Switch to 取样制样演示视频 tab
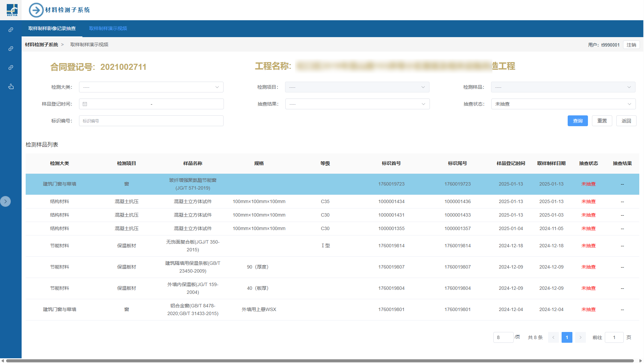Viewport: 644px width, 363px height. 108,28
